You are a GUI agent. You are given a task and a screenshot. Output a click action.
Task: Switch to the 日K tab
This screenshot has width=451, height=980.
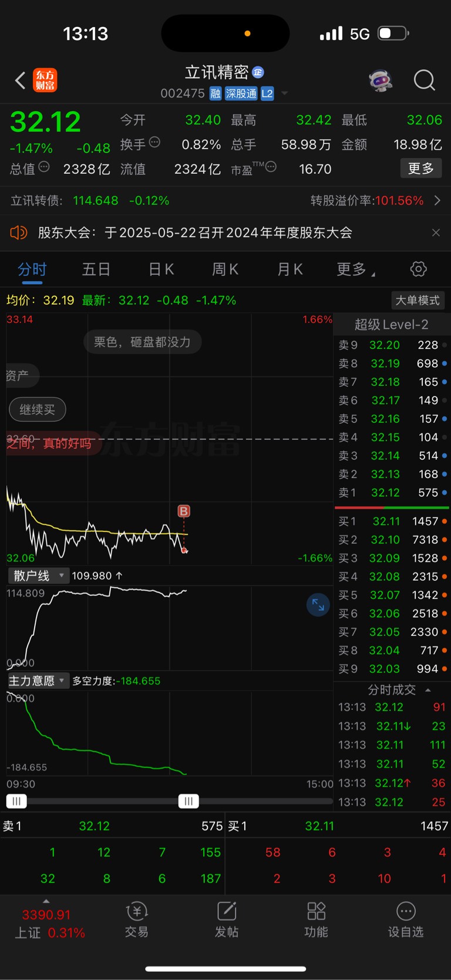pyautogui.click(x=161, y=270)
